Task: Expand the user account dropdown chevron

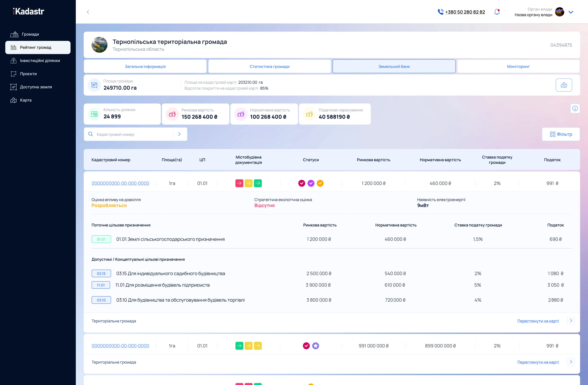Action: pyautogui.click(x=571, y=12)
